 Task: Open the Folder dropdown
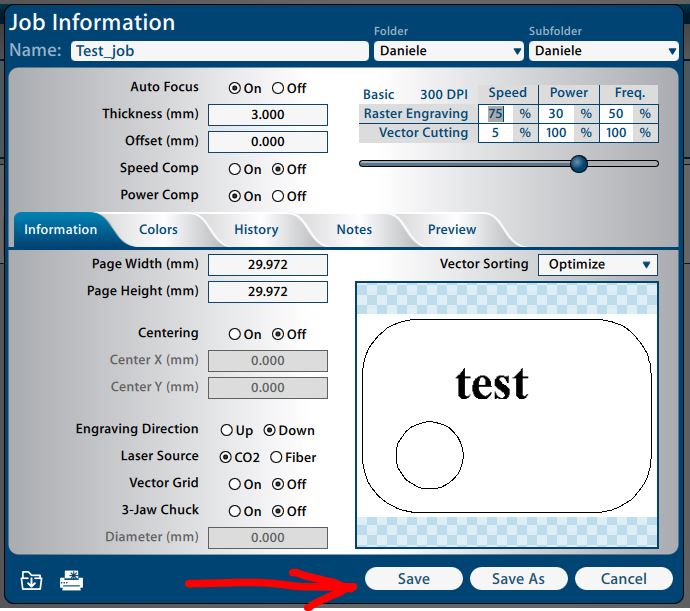449,51
